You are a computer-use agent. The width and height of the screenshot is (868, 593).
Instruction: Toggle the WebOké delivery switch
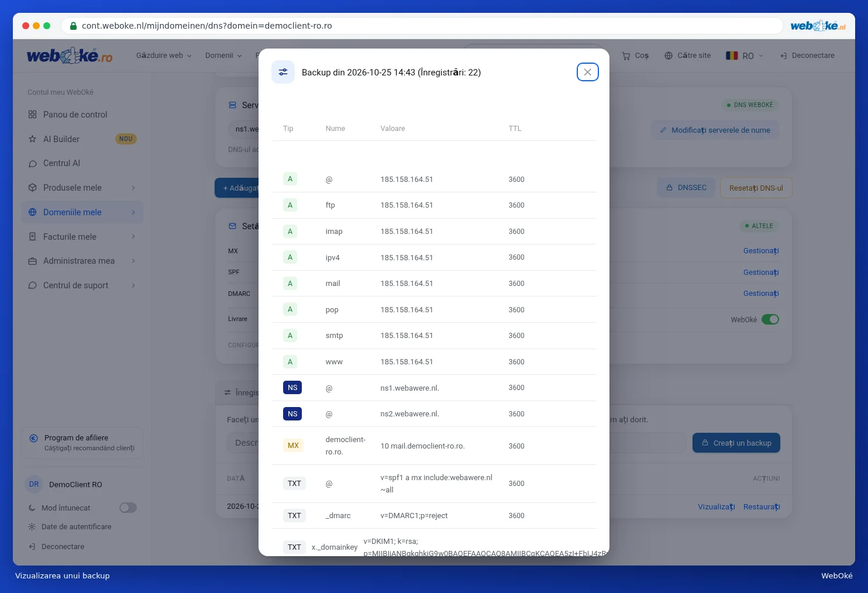[770, 319]
